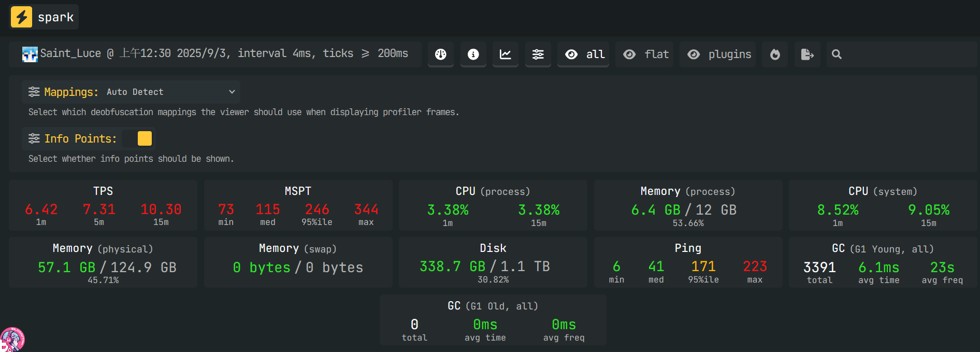980x352 pixels.
Task: Switch to the 'flat' view
Action: [645, 54]
